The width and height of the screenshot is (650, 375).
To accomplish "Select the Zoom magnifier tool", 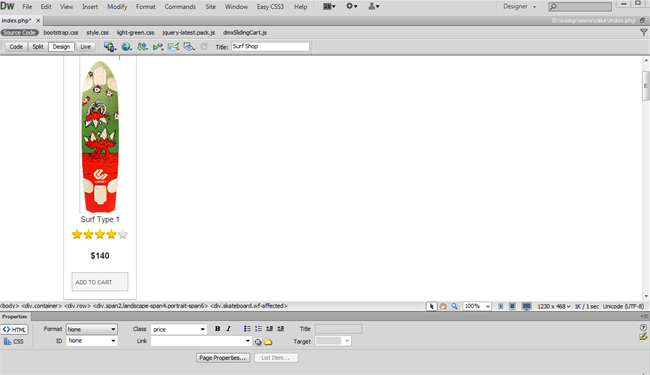I will click(454, 306).
